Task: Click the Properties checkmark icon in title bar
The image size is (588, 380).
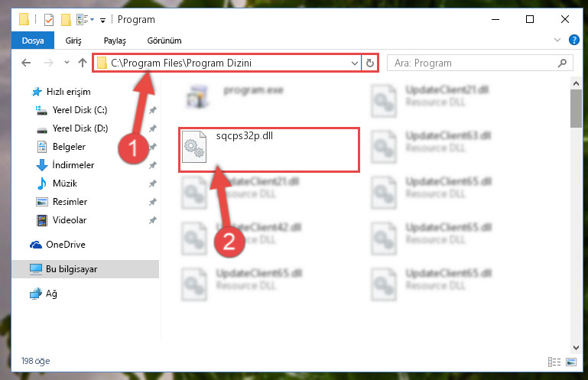Action: pyautogui.click(x=49, y=20)
